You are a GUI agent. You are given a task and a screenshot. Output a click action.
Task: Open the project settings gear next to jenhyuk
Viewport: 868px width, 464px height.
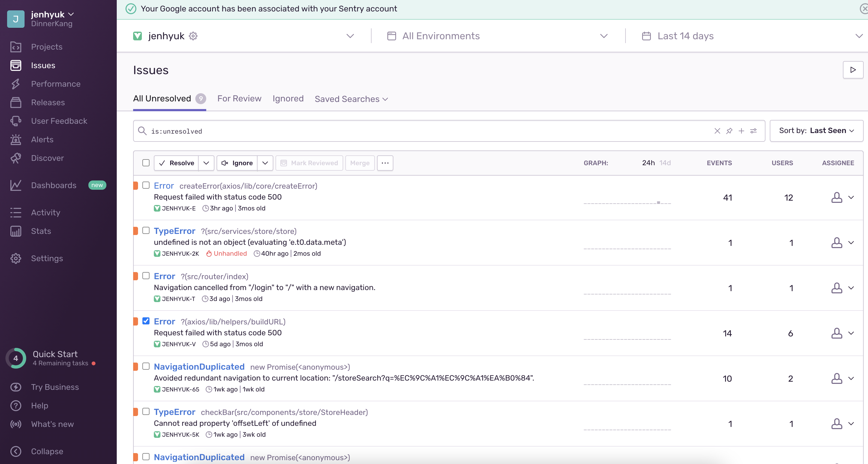[x=193, y=36]
